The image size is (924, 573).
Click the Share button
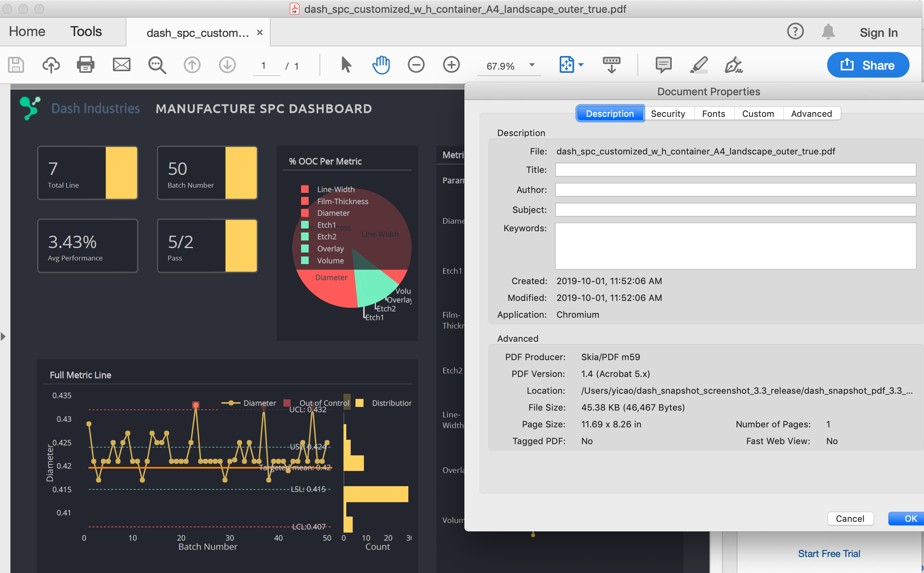(868, 65)
